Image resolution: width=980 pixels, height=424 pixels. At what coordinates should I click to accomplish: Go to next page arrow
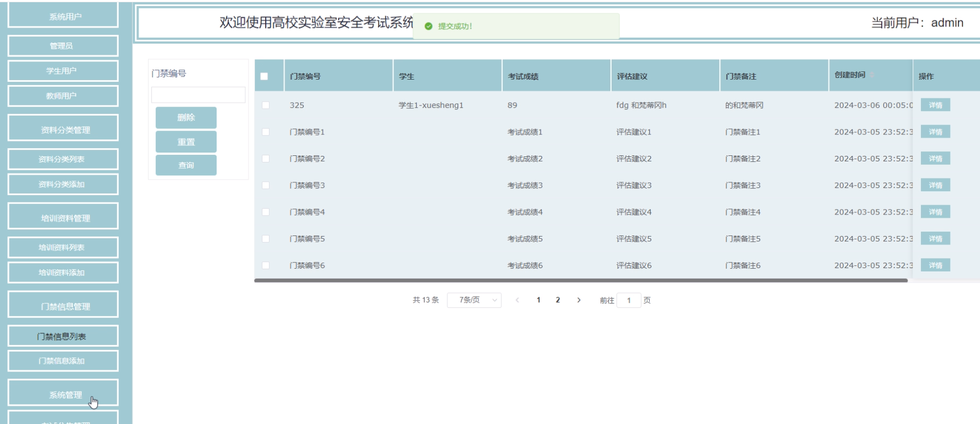(x=579, y=300)
